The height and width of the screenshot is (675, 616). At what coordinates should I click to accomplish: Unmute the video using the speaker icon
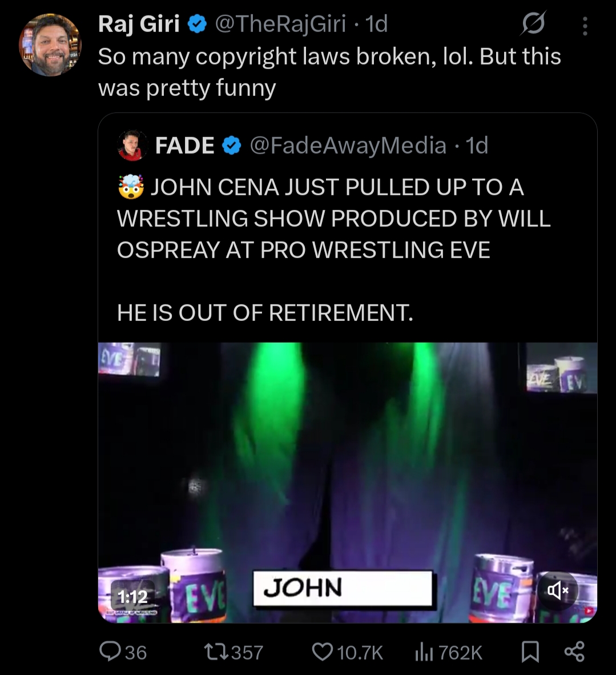pyautogui.click(x=557, y=590)
